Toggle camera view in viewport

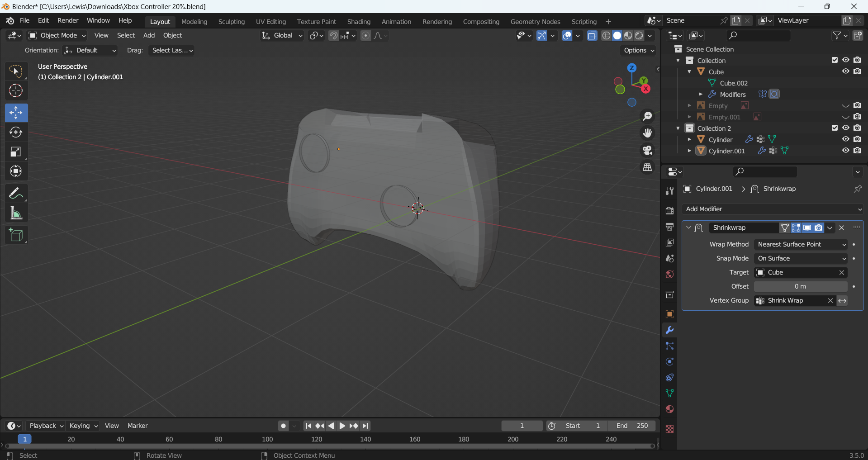pos(648,150)
